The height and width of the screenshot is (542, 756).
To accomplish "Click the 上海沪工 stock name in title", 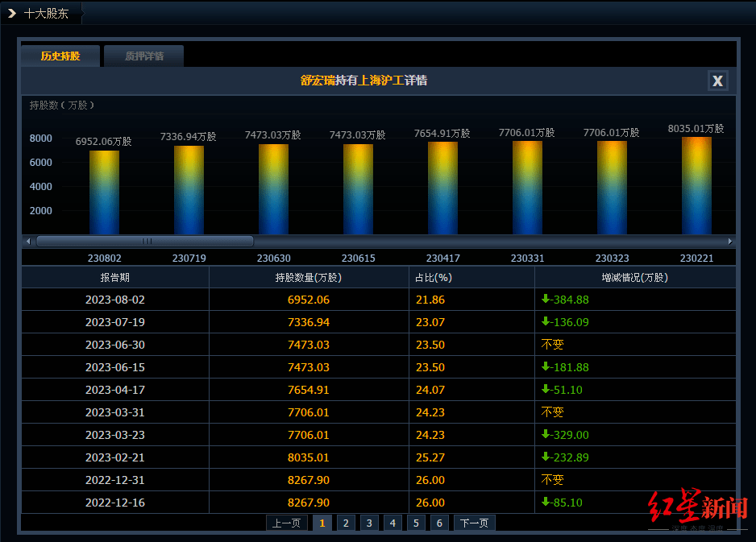I will click(381, 81).
